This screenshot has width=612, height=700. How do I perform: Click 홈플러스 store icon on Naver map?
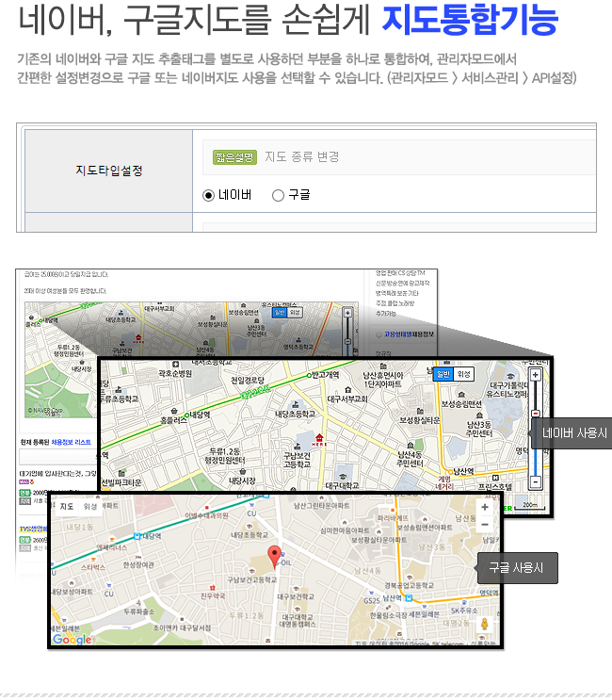click(174, 411)
